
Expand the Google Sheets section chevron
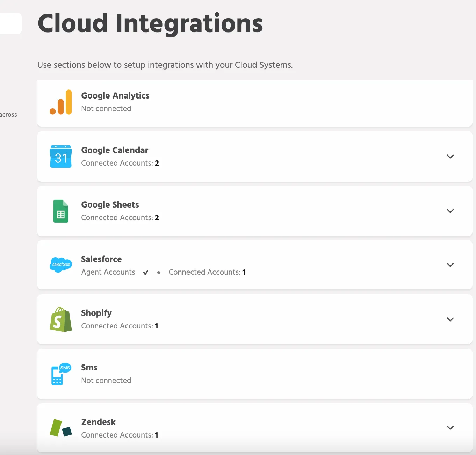click(x=450, y=211)
